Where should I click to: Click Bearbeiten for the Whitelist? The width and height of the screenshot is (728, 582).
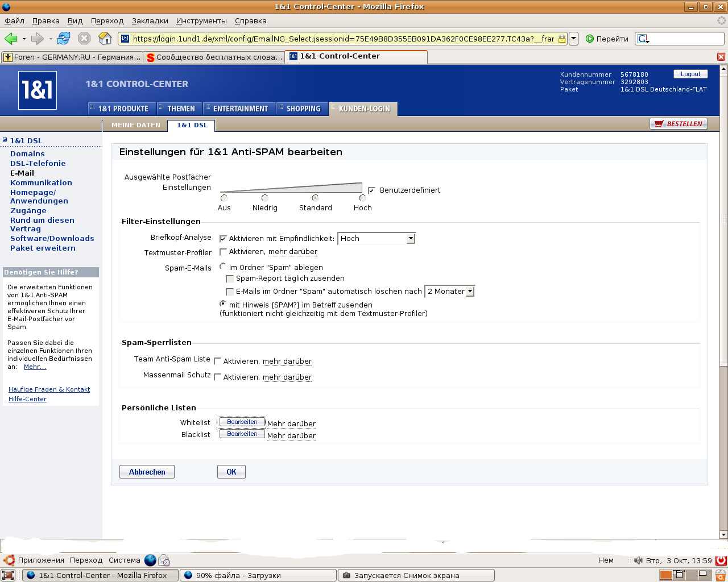coord(242,422)
